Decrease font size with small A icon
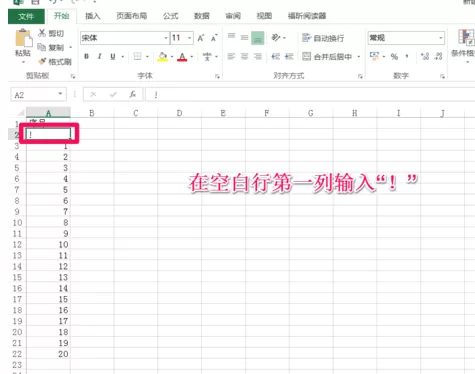 214,38
